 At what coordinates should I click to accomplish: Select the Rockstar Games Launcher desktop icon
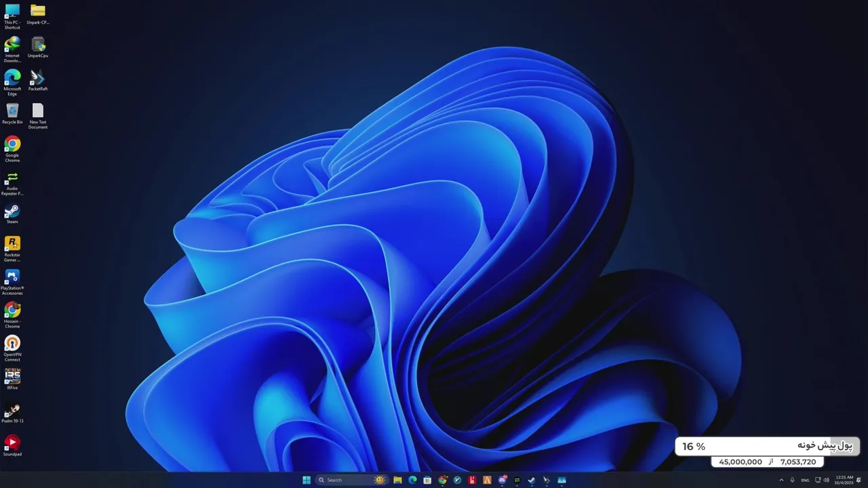tap(12, 249)
